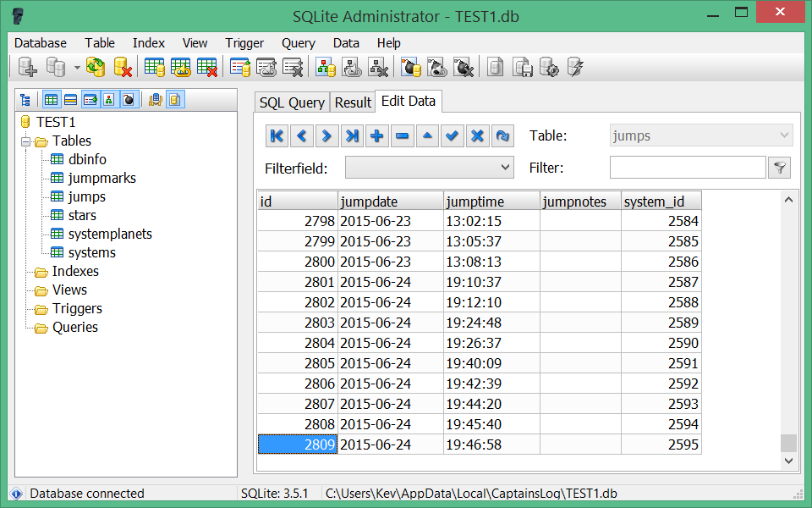Viewport: 812px width, 508px height.
Task: Toggle the database icon at left toolbar end
Action: pyautogui.click(x=175, y=100)
